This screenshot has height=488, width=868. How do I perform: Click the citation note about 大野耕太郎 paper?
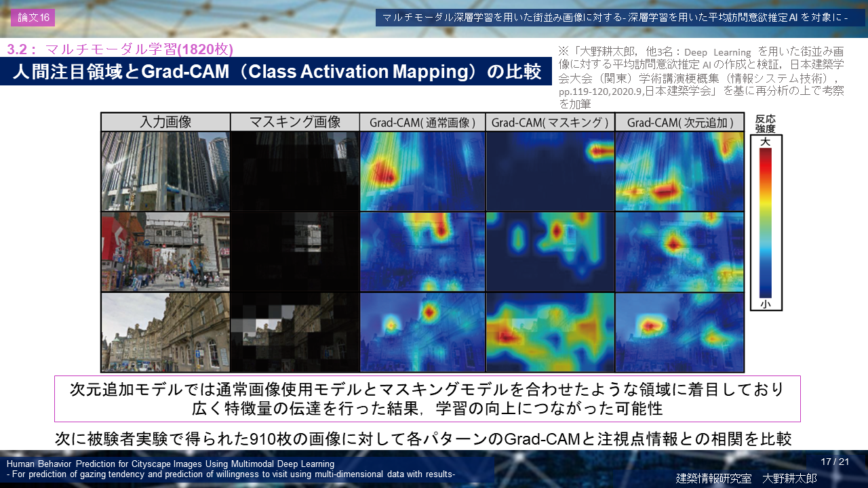[x=701, y=78]
